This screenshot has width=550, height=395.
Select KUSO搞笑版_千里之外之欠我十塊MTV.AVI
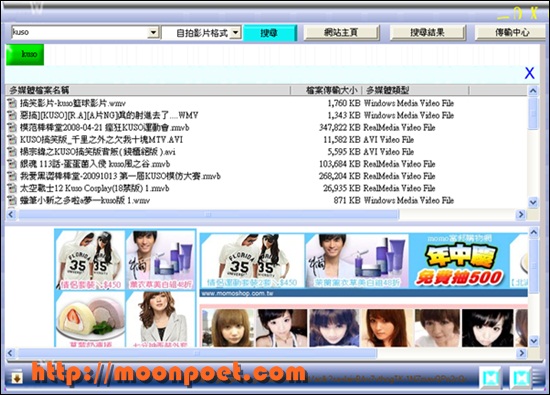101,140
